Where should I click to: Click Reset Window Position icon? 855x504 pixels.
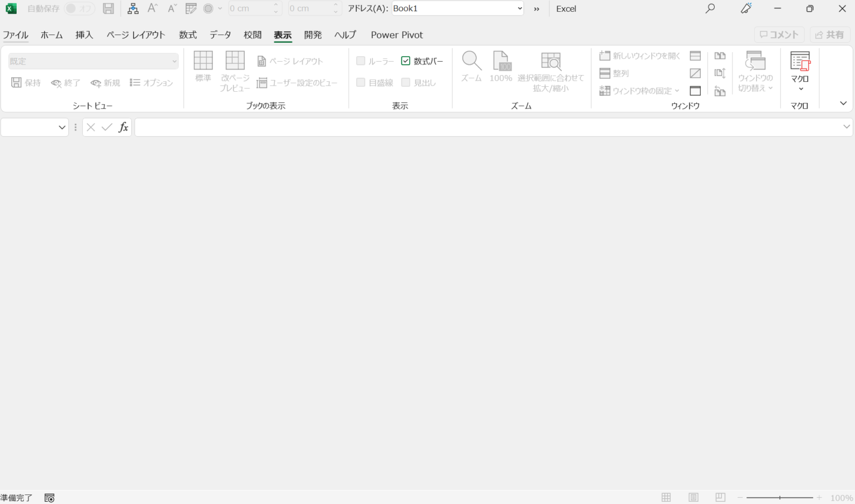(x=720, y=91)
